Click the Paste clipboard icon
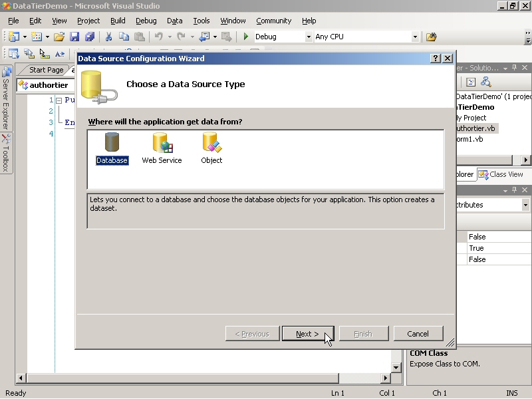 point(140,37)
